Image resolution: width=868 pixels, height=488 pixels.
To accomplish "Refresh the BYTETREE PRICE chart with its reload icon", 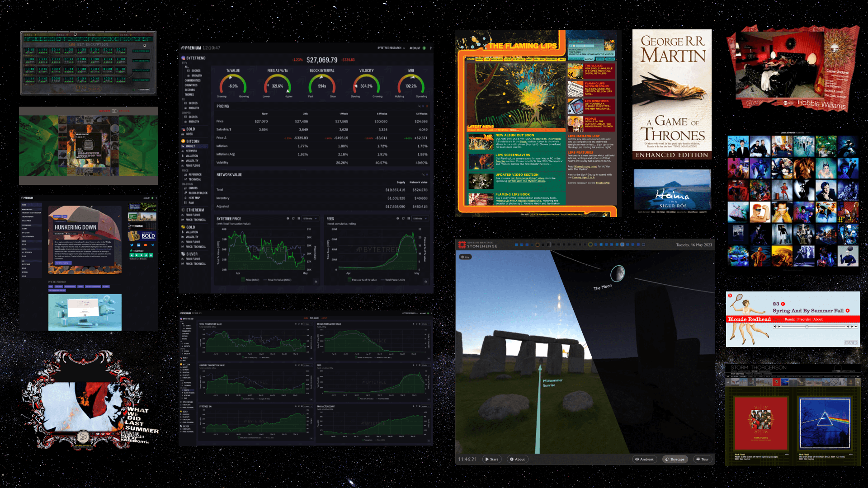I will tap(293, 218).
